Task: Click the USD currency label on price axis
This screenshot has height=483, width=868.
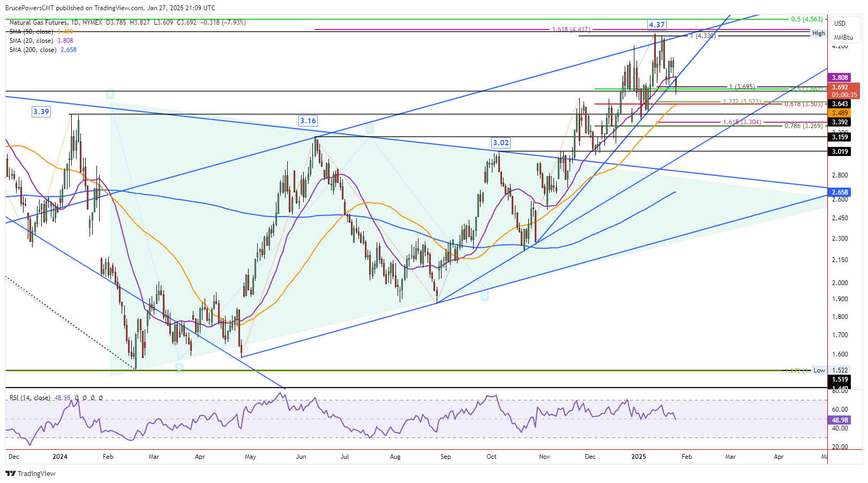Action: click(x=840, y=23)
